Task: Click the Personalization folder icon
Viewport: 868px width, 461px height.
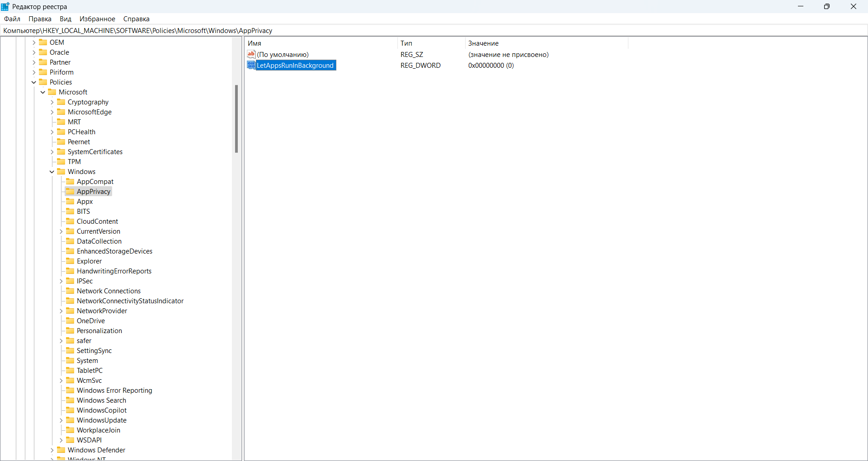Action: pos(70,330)
